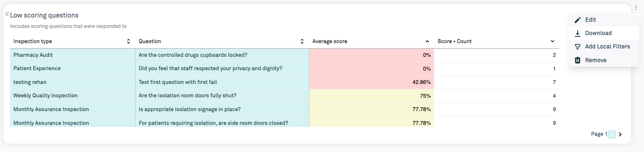Click the Pharmacy Audit inspection cell
This screenshot has height=152, width=644.
[73, 55]
